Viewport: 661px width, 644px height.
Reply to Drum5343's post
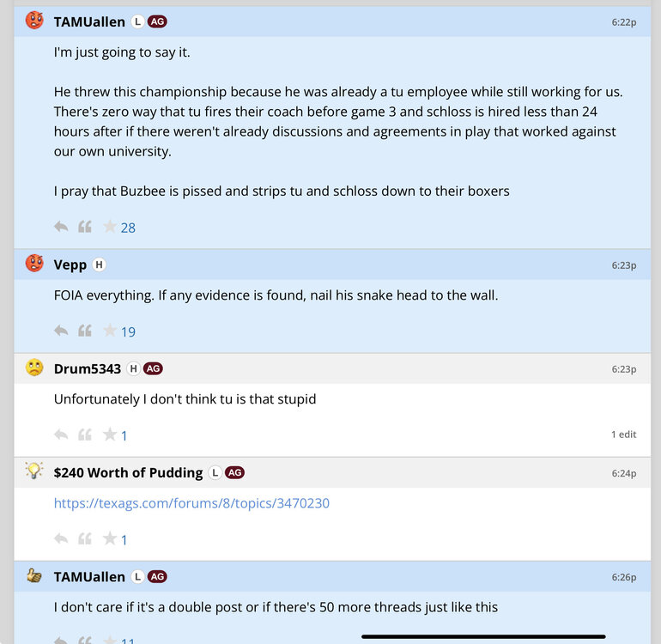click(61, 435)
